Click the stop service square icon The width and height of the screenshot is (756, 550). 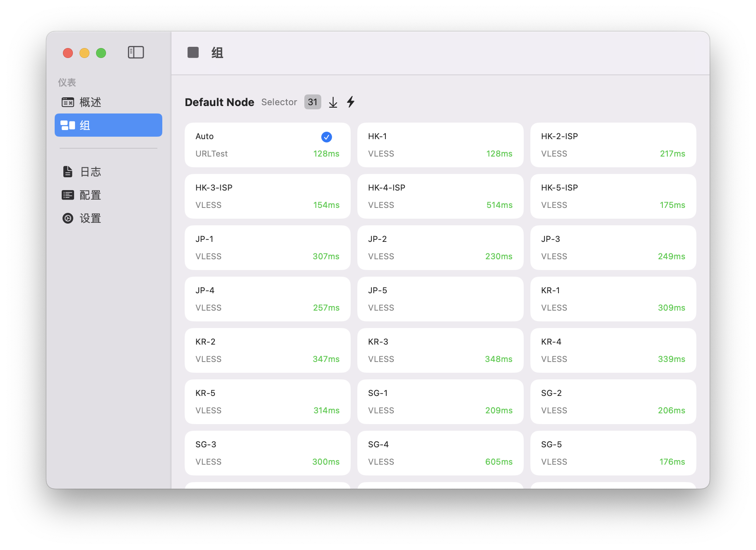193,52
